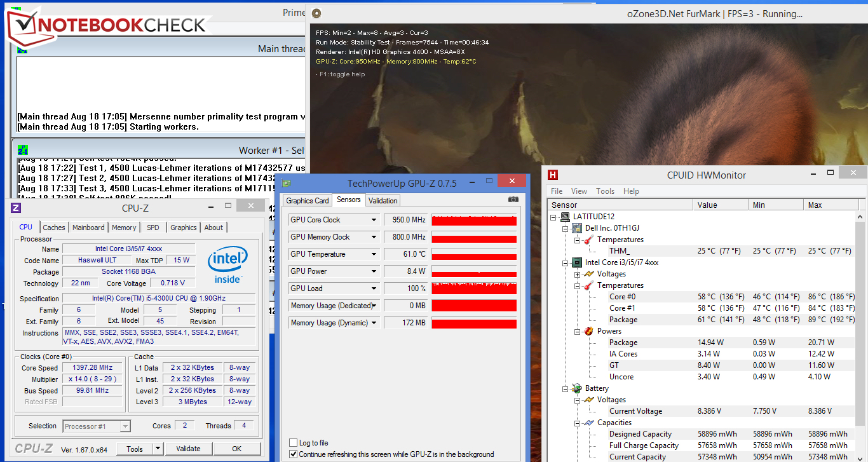Switch to the Mainboard tab in CPU-Z

coord(88,228)
